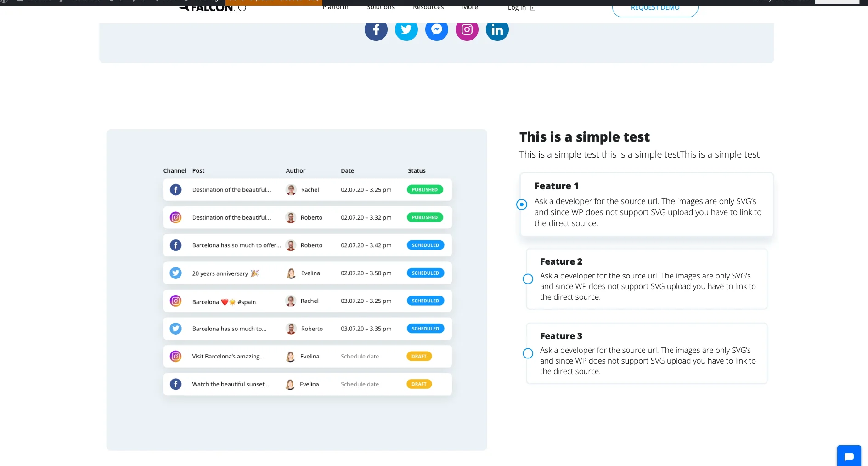This screenshot has height=466, width=868.
Task: Open the Platform menu
Action: 335,7
